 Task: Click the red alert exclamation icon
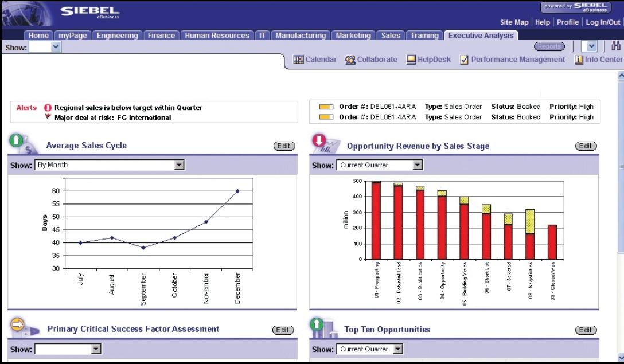pos(48,108)
